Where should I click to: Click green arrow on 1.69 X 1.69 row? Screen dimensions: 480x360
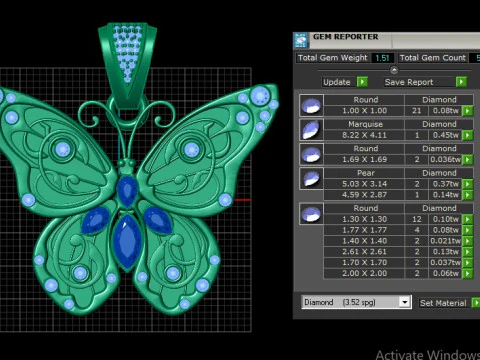pos(467,159)
